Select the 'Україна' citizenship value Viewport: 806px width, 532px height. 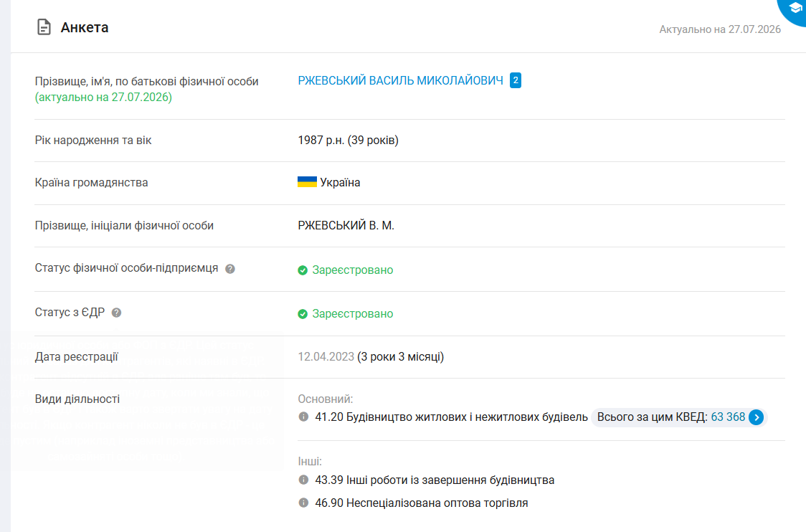(x=341, y=183)
